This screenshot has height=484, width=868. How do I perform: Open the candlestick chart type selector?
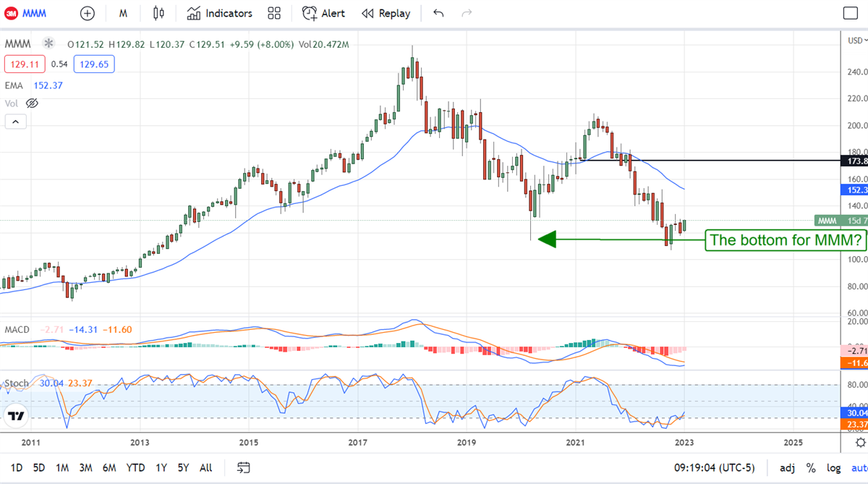click(159, 13)
